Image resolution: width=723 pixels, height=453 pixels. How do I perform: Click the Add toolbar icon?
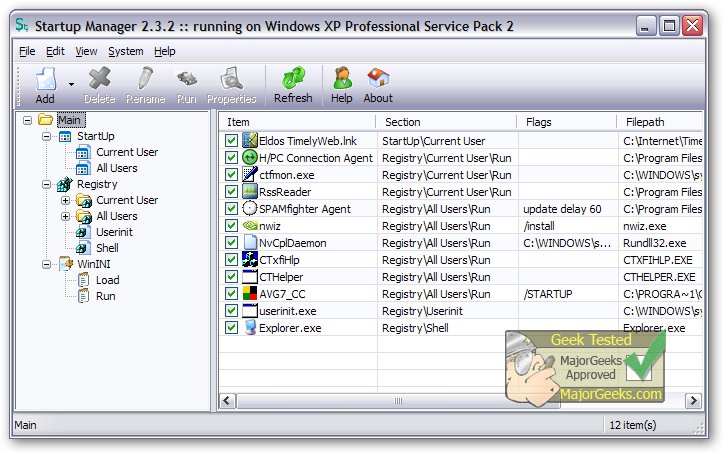[46, 79]
